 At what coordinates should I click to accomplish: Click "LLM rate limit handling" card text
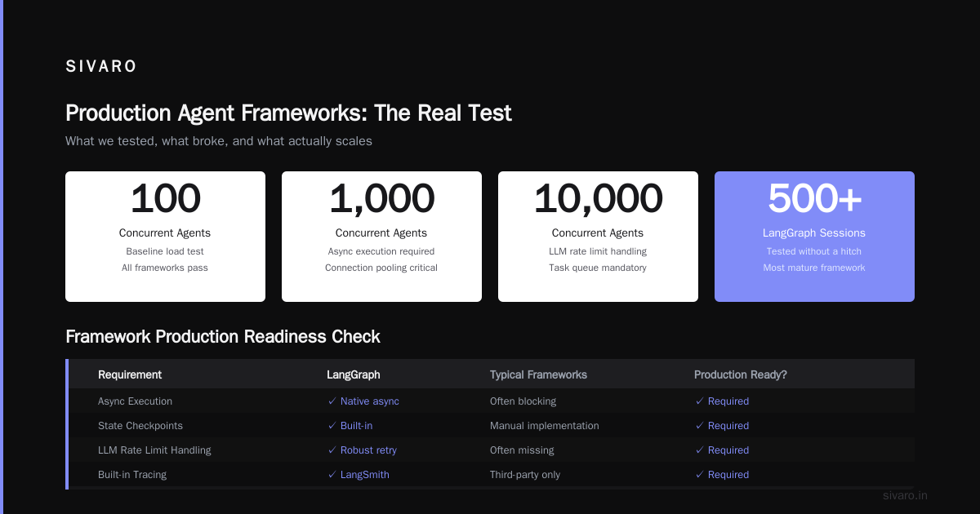point(598,251)
